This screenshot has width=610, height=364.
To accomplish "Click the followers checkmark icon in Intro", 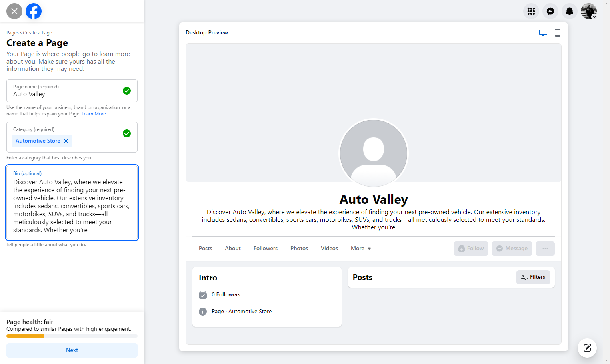I will (203, 295).
